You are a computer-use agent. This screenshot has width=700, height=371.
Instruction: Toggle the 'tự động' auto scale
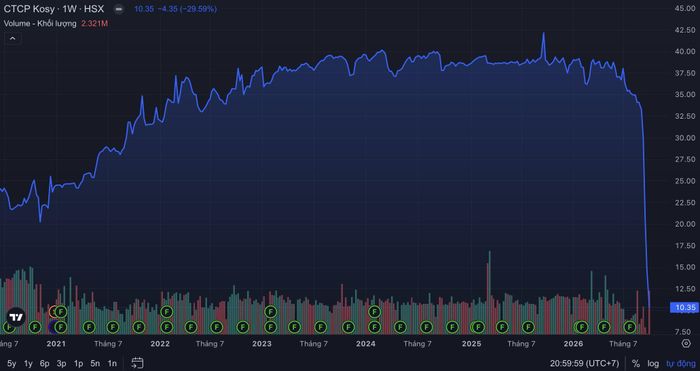tap(681, 363)
